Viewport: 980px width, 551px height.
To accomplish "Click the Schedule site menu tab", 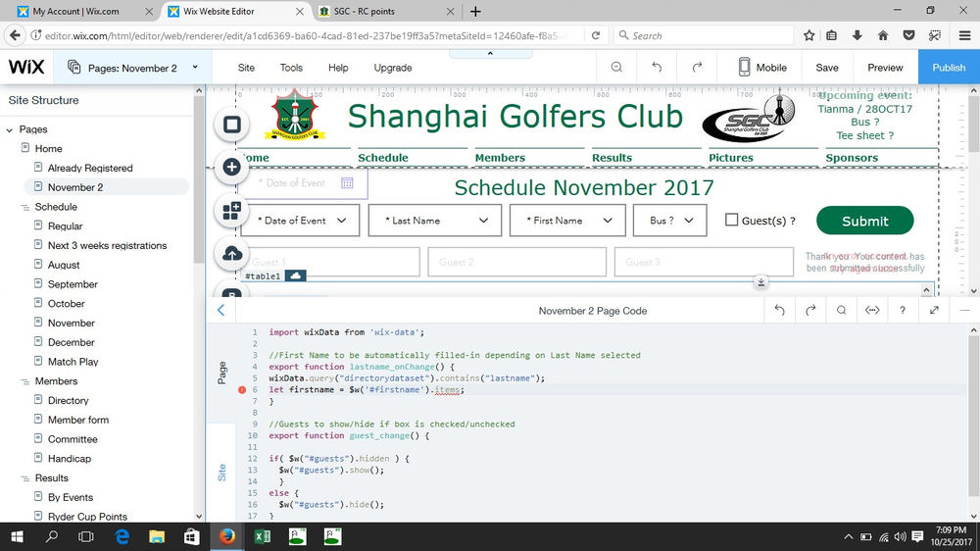I will 383,158.
